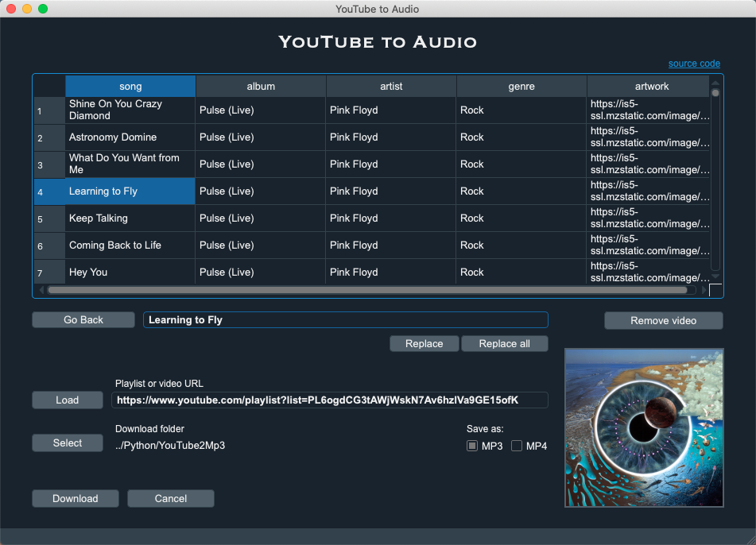Select row number 7 header
The image size is (756, 545).
(49, 272)
